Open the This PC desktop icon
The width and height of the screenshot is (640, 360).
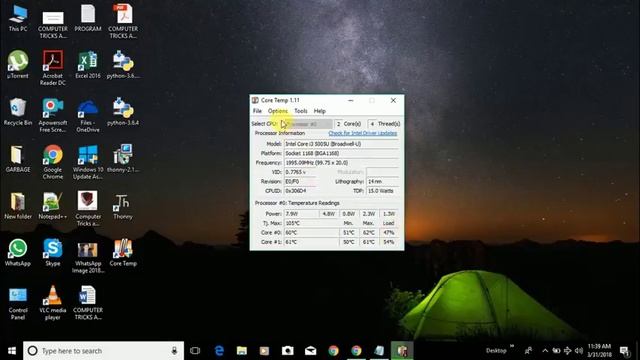click(x=18, y=18)
